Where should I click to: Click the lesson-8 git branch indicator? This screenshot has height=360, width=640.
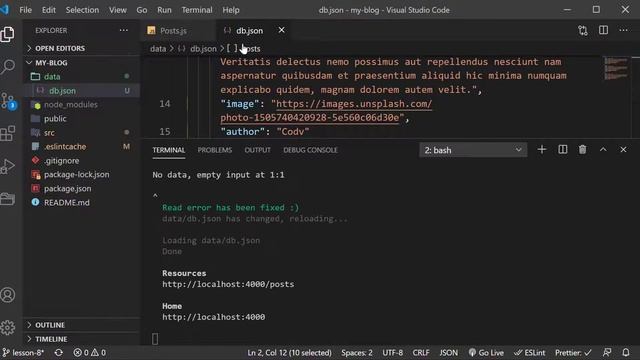pos(23,353)
